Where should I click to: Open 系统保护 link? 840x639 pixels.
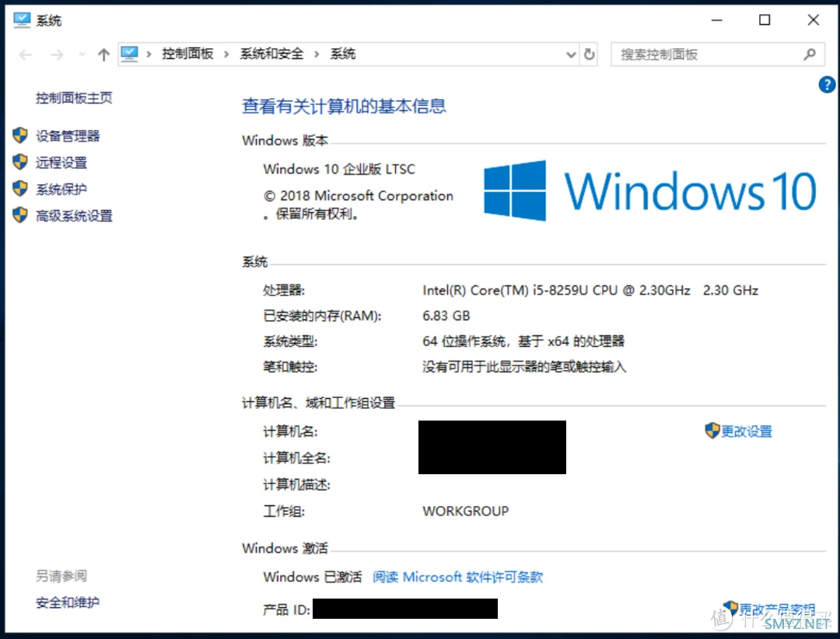click(x=61, y=190)
